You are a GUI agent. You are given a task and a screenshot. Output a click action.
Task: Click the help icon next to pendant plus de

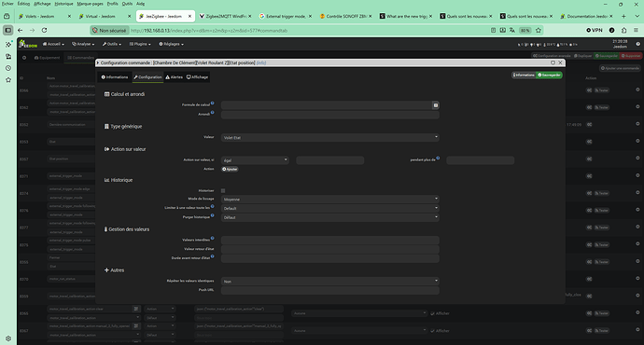[438, 158]
